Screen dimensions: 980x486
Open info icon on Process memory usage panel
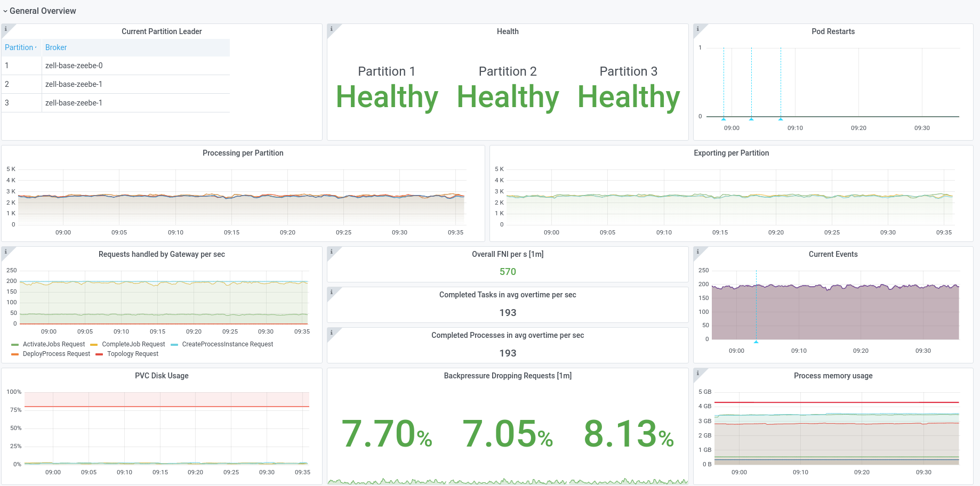click(697, 373)
